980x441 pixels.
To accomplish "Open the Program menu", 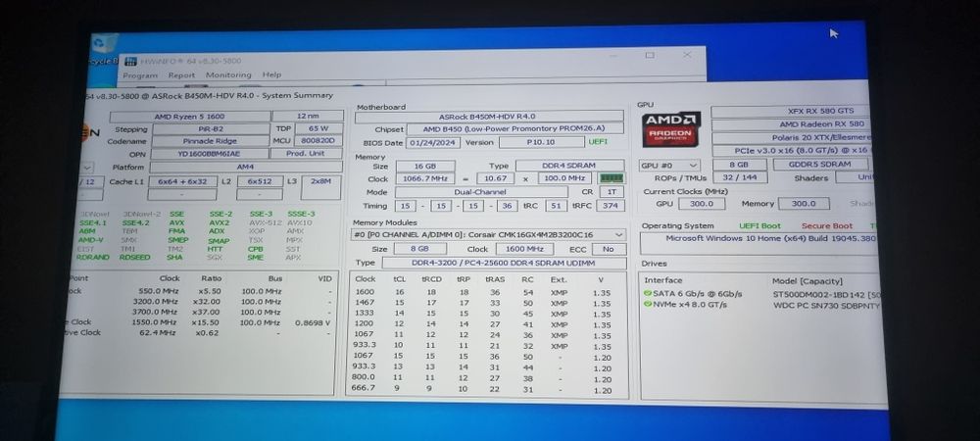I will click(x=140, y=74).
